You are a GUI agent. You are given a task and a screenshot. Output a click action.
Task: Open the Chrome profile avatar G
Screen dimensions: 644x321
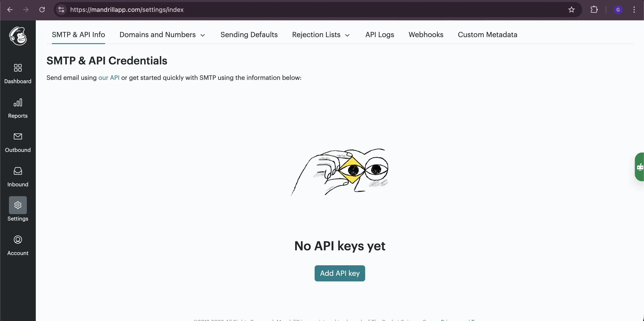tap(618, 10)
